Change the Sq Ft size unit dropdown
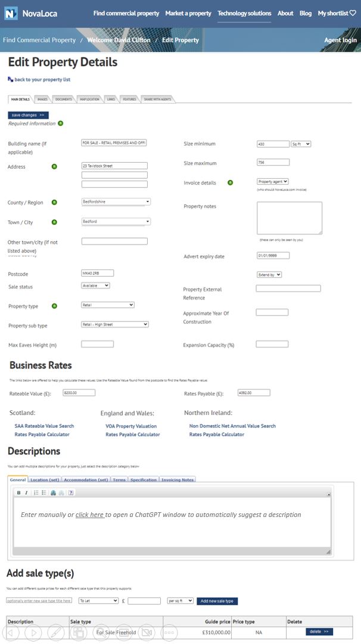 [301, 144]
